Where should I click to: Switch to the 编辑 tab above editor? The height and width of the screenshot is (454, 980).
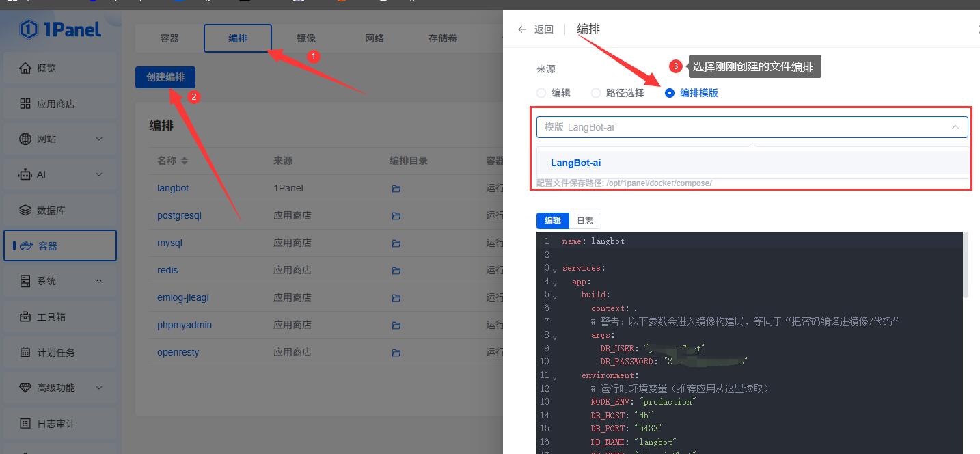(x=553, y=220)
